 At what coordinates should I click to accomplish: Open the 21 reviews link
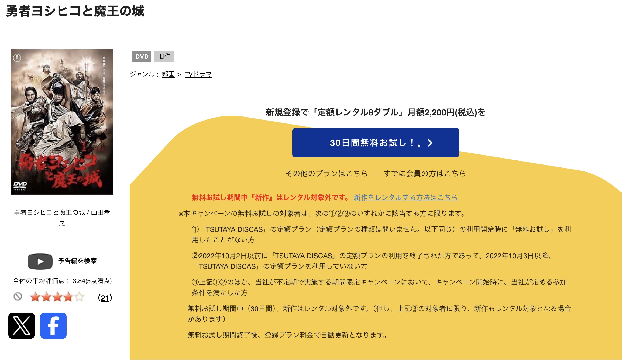click(x=105, y=298)
